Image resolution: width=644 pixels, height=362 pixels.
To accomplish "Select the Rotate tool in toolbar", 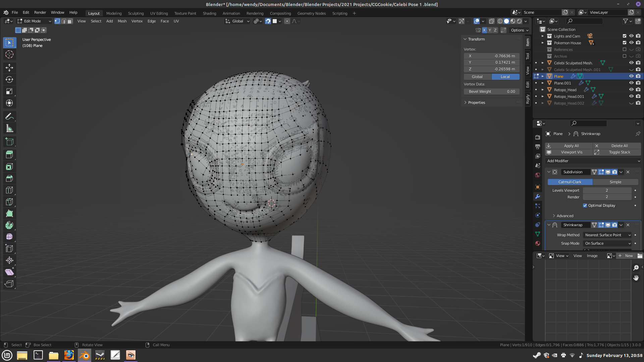I will 9,79.
